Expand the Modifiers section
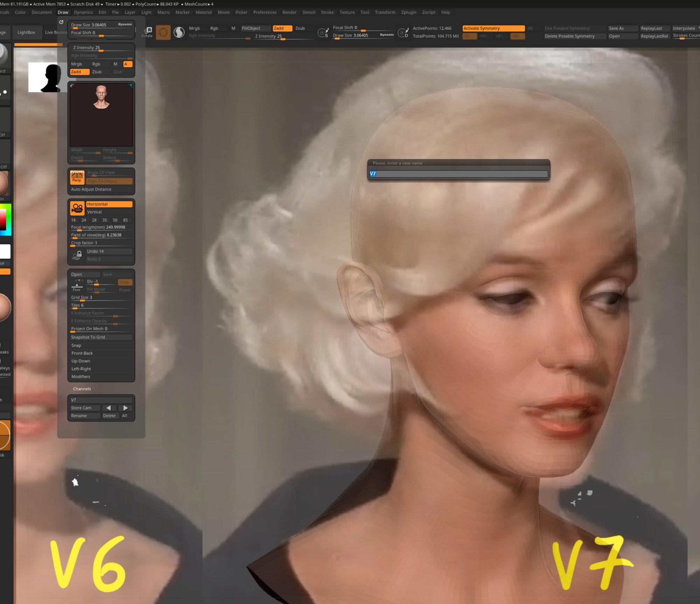Screen dimensions: 700x604 [81, 377]
